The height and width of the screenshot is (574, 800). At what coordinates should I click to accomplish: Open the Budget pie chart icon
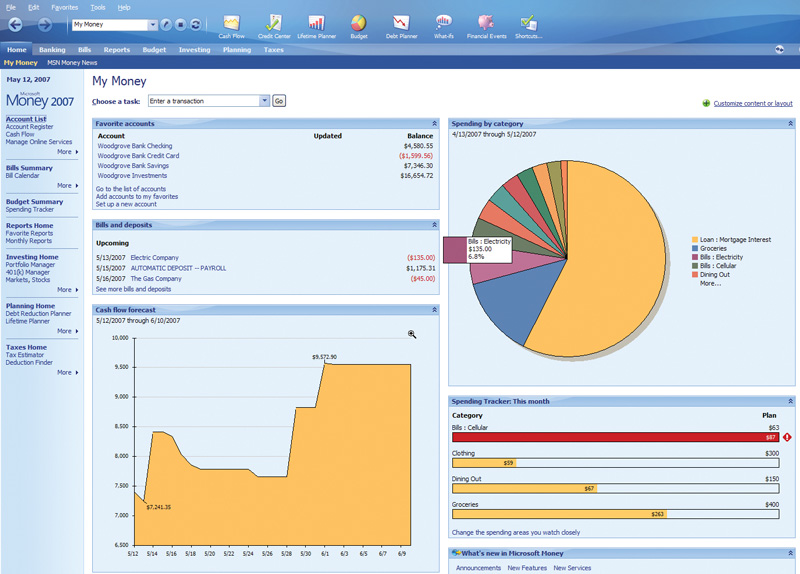(x=359, y=27)
